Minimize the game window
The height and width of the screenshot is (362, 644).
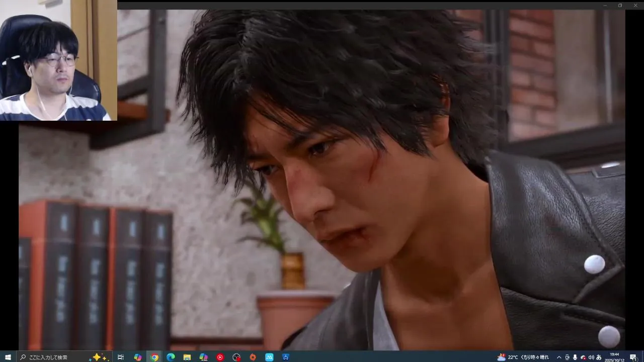click(x=605, y=5)
